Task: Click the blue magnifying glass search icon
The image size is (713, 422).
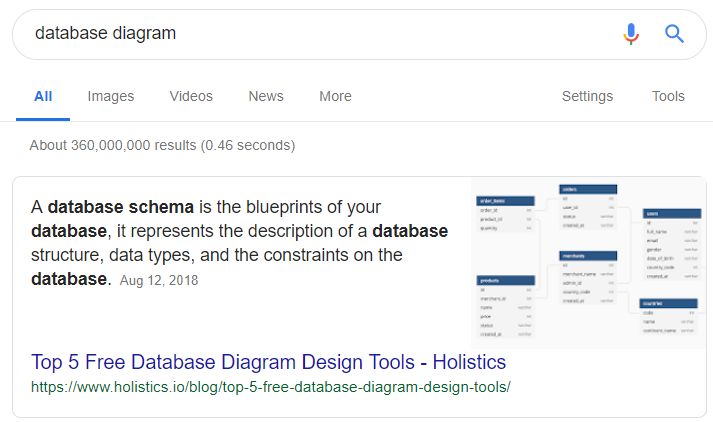Action: [x=674, y=34]
